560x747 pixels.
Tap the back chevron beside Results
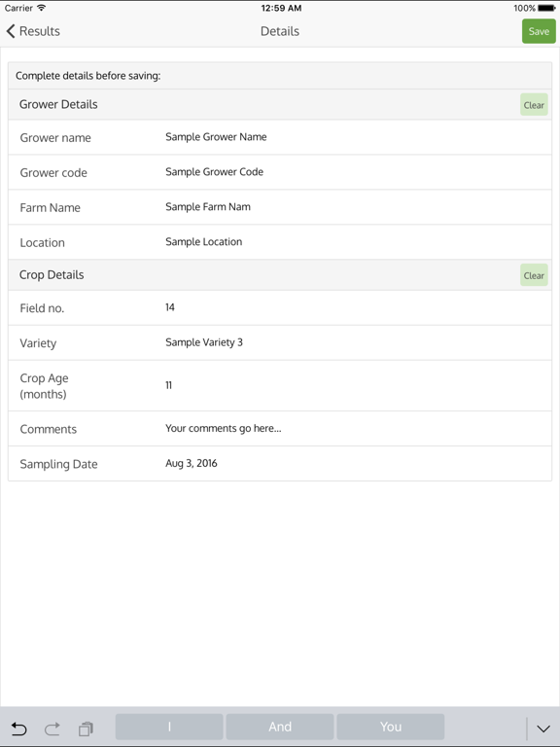(x=11, y=31)
